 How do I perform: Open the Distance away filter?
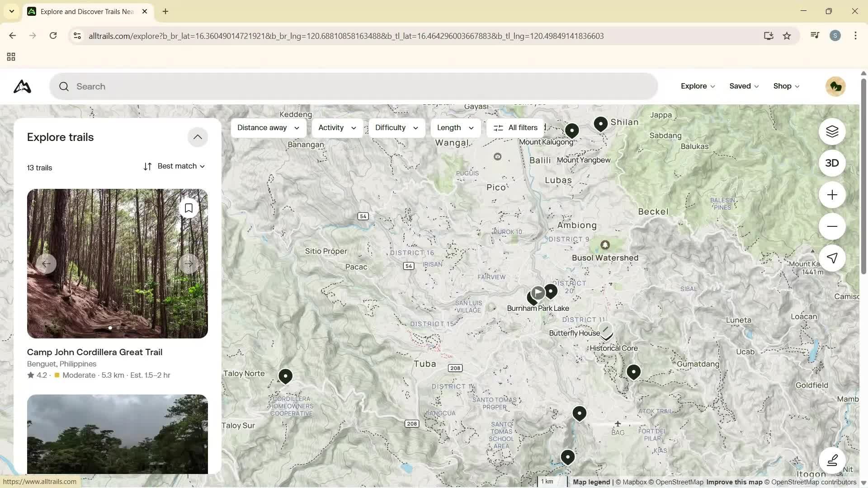[x=268, y=127]
